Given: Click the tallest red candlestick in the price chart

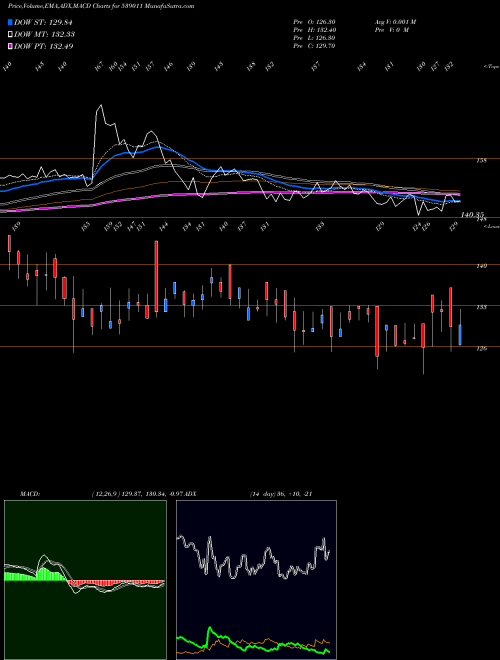Looking at the screenshot, I should point(157,276).
